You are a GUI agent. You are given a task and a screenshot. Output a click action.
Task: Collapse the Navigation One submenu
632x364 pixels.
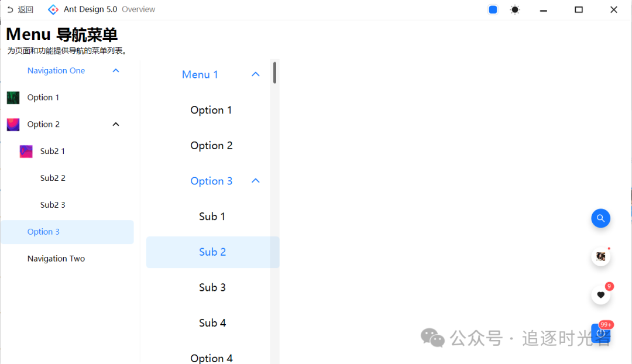(116, 71)
